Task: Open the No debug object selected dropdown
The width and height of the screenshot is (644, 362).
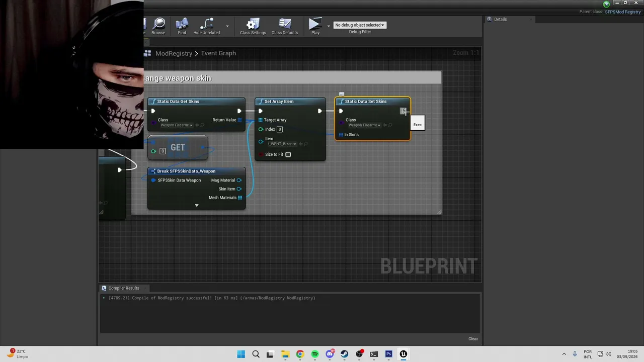Action: click(x=360, y=25)
